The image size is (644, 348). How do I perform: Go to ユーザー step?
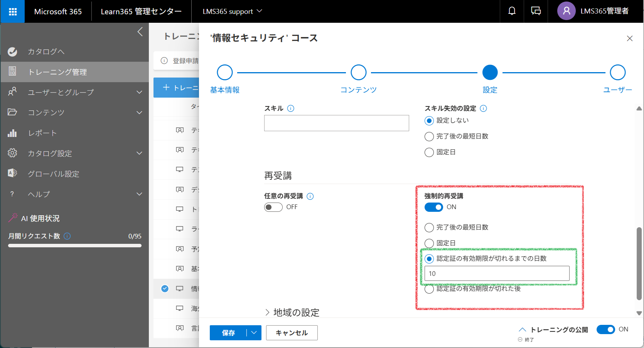618,73
